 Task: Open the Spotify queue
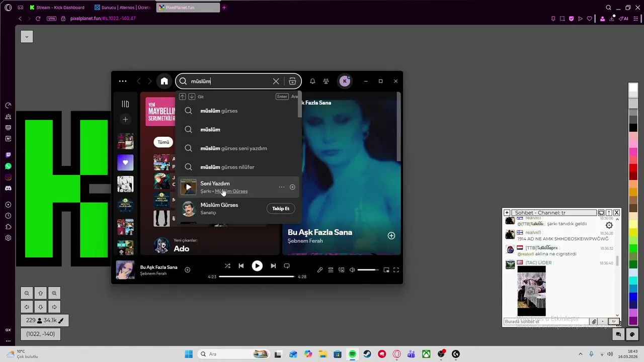(331, 270)
